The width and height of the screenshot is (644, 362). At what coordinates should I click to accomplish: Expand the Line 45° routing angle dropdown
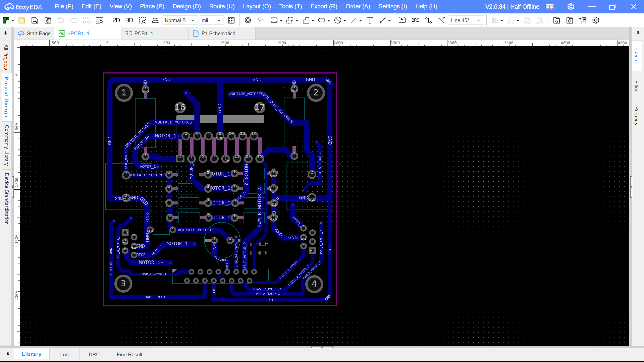click(466, 20)
